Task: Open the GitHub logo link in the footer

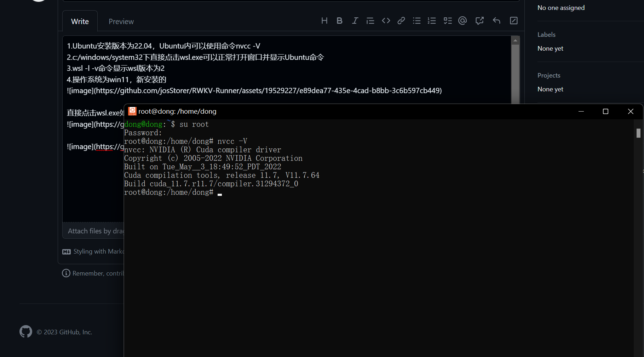Action: point(25,331)
